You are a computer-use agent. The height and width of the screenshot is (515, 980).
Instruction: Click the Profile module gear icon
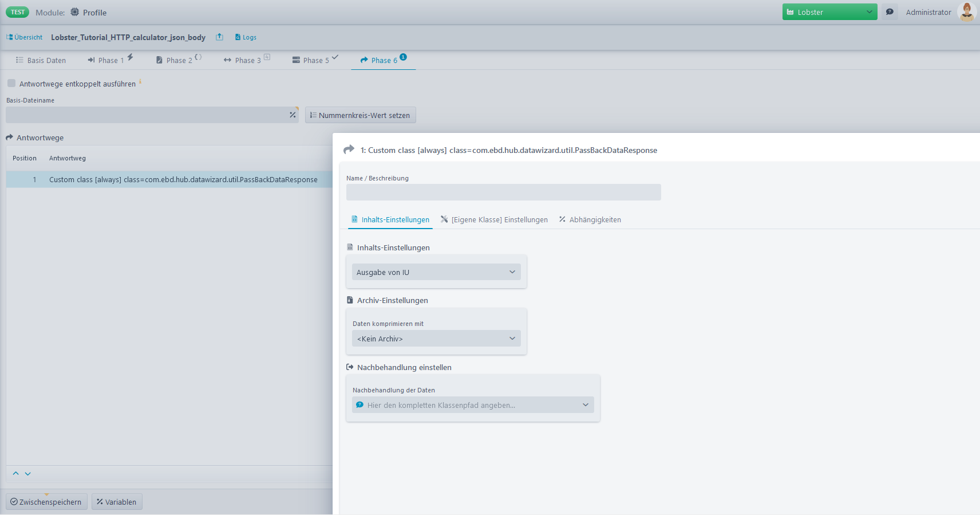tap(75, 12)
